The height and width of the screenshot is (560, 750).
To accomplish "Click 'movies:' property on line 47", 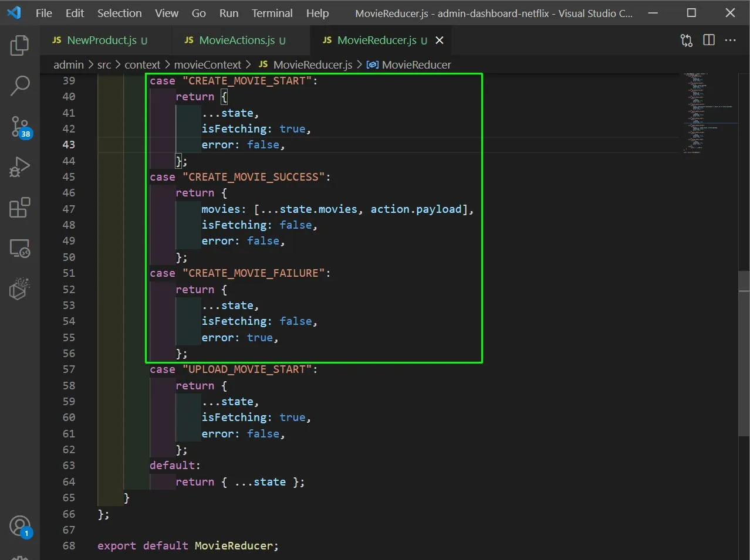I will pyautogui.click(x=224, y=209).
